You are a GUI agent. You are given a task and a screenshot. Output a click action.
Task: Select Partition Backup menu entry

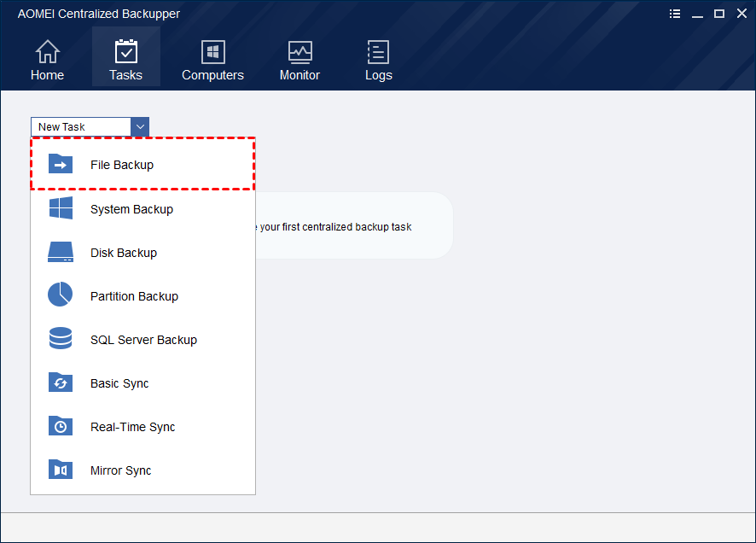click(x=142, y=296)
